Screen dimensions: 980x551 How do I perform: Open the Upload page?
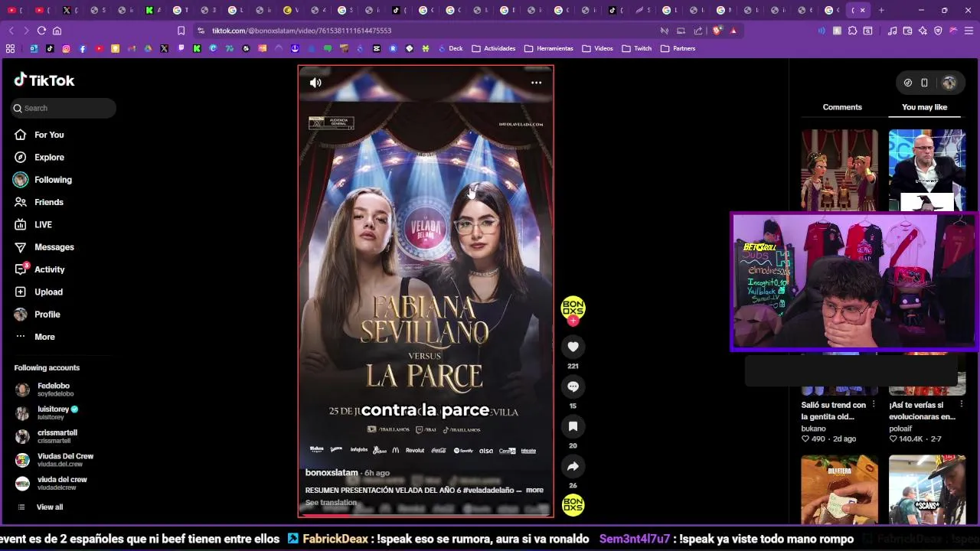click(38, 292)
